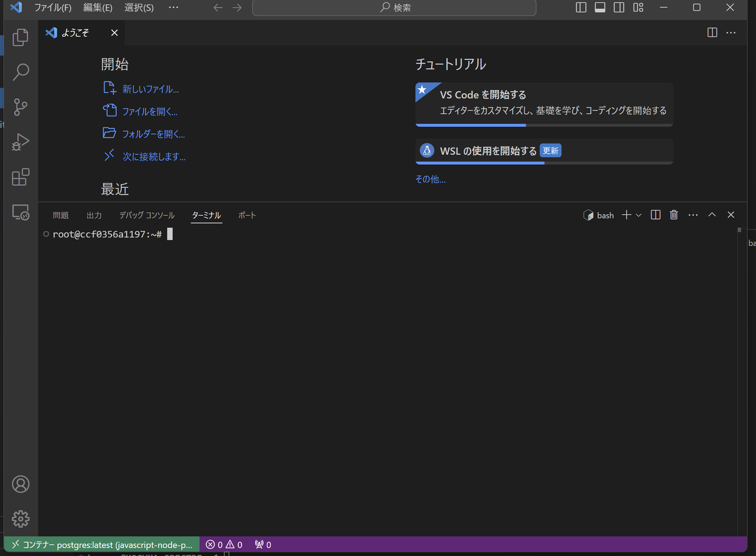This screenshot has height=556, width=756.
Task: Toggle the primary side bar layout icon
Action: coord(581,7)
